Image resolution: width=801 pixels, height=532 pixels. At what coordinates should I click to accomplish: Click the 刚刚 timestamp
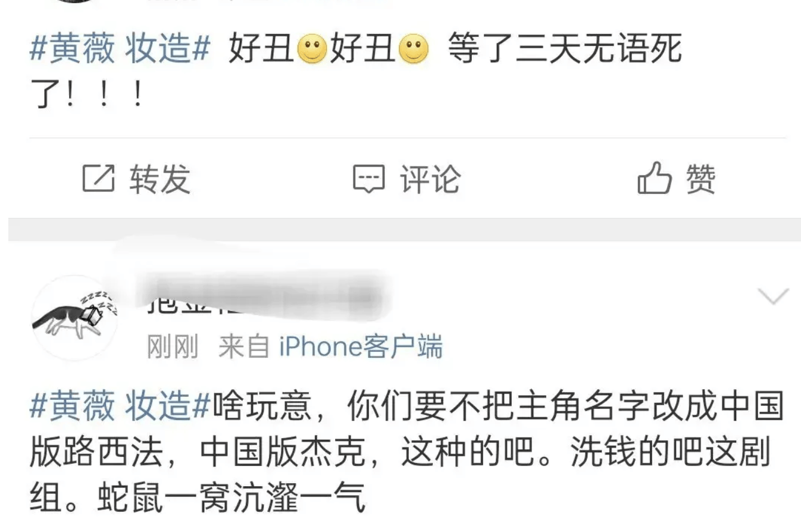point(173,346)
